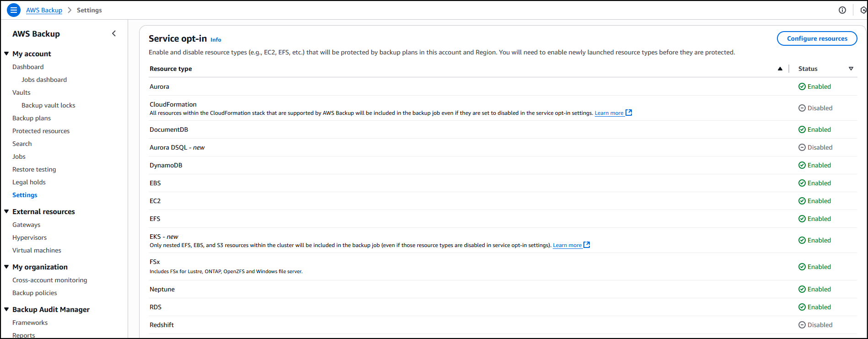Open Frameworks under Backup Audit Manager

(x=30, y=323)
